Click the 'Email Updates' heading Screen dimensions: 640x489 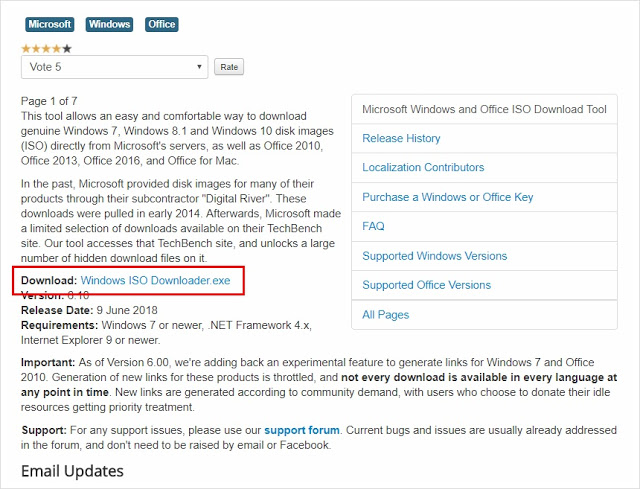(x=72, y=471)
